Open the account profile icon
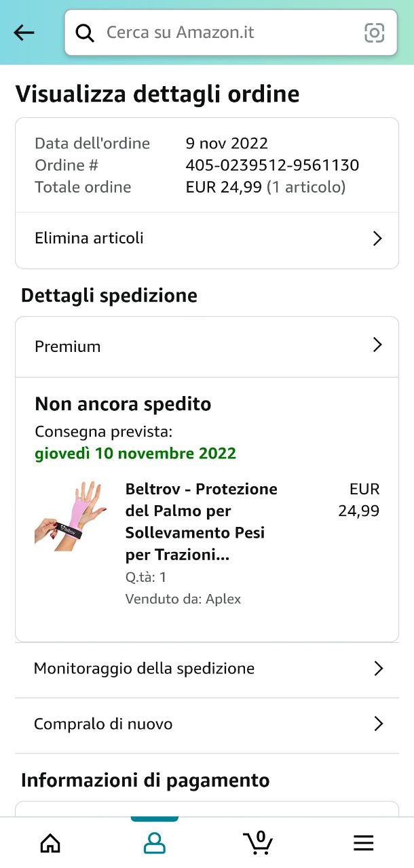 click(155, 843)
